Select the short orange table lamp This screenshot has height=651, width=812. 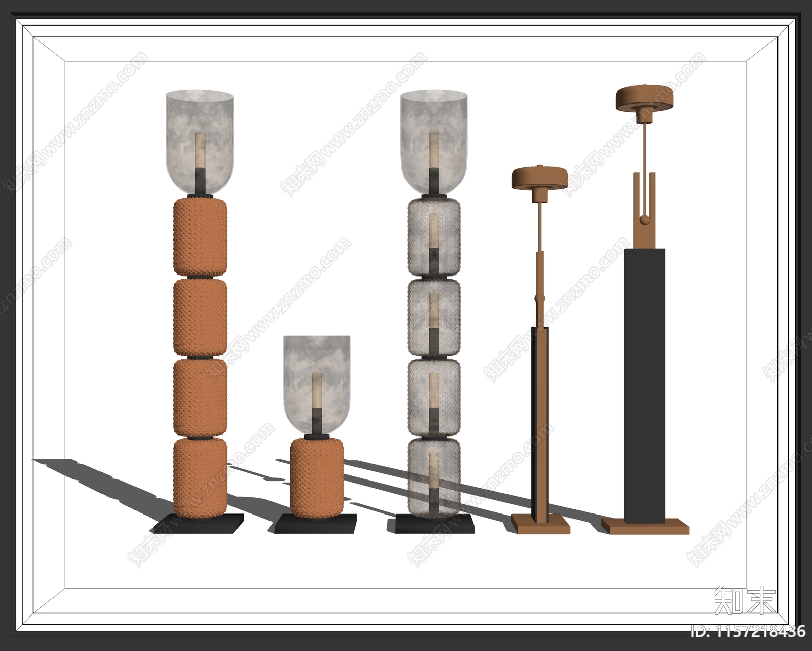click(317, 434)
